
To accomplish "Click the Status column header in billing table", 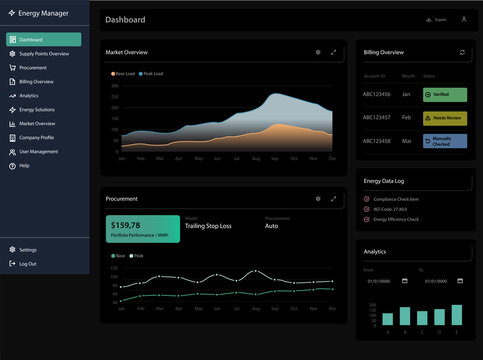I will (x=429, y=76).
